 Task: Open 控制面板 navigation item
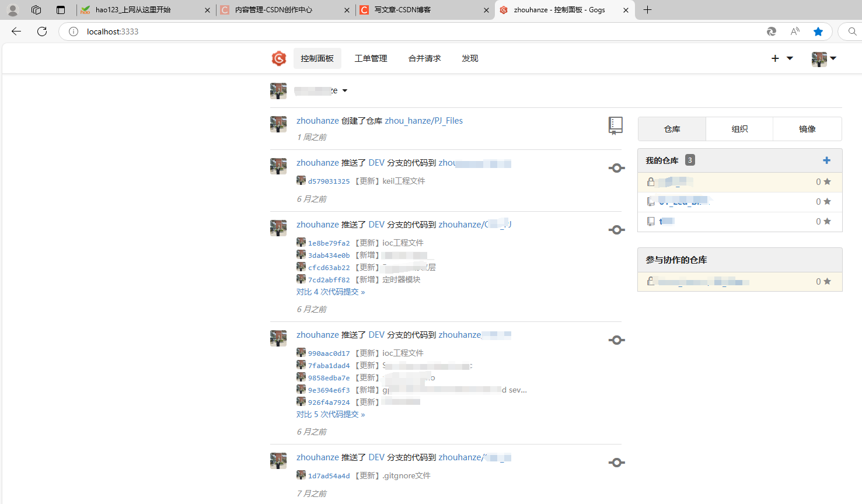coord(317,58)
